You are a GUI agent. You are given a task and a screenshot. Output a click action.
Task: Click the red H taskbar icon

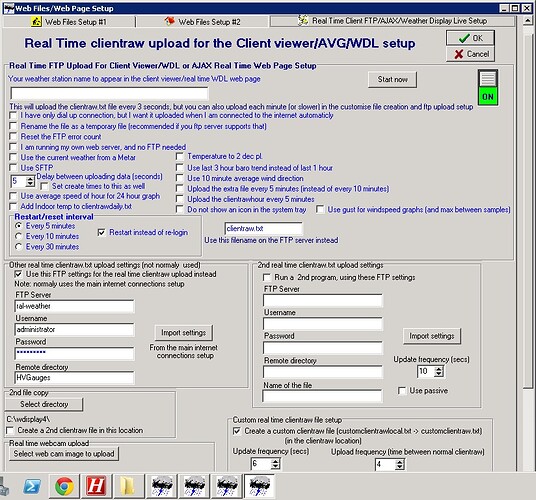[x=96, y=486]
